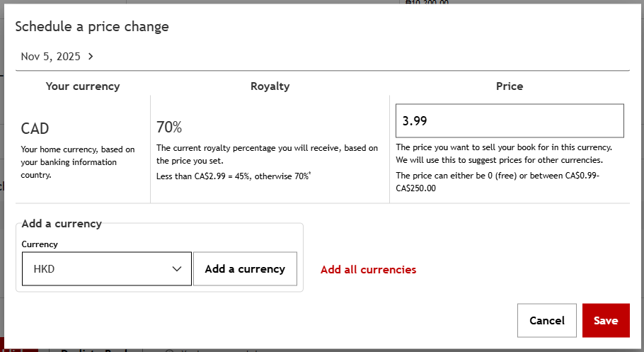Click the Currency label above the dropdown
The image size is (644, 352).
(x=40, y=244)
